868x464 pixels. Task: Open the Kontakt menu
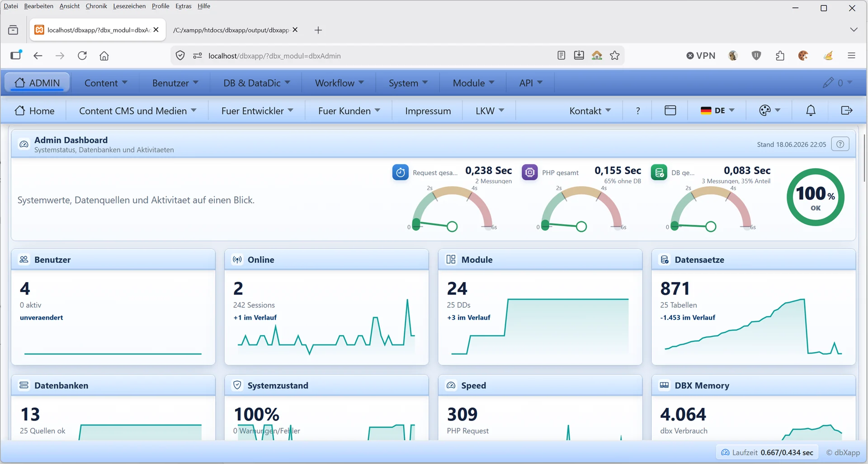click(590, 111)
